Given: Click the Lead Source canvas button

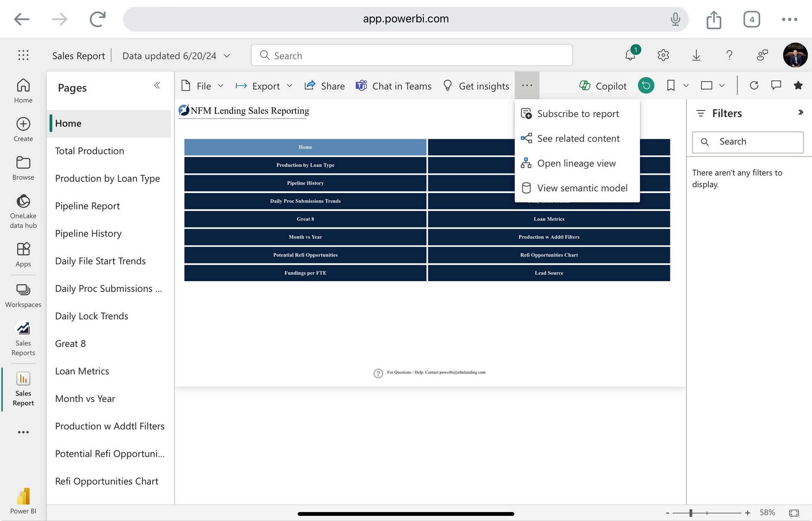Looking at the screenshot, I should 549,273.
